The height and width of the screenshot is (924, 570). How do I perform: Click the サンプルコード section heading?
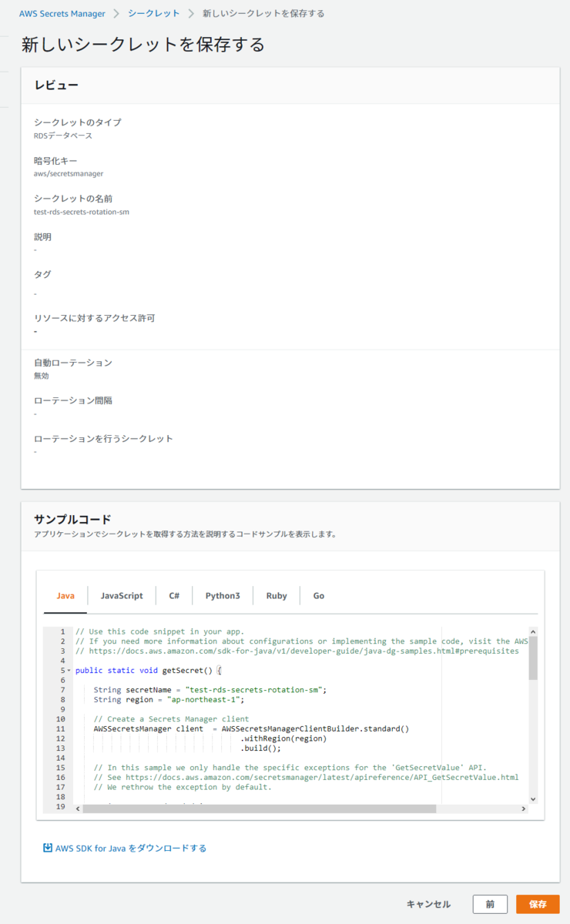[73, 519]
